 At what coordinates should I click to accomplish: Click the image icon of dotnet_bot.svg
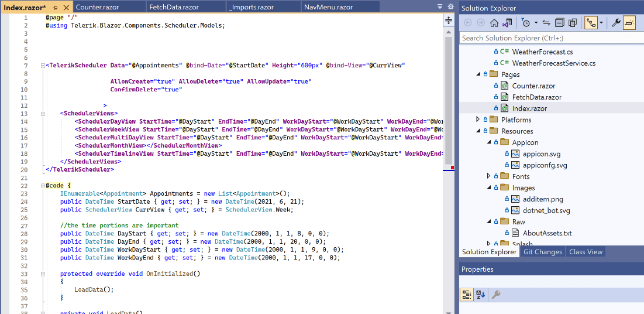[x=515, y=210]
